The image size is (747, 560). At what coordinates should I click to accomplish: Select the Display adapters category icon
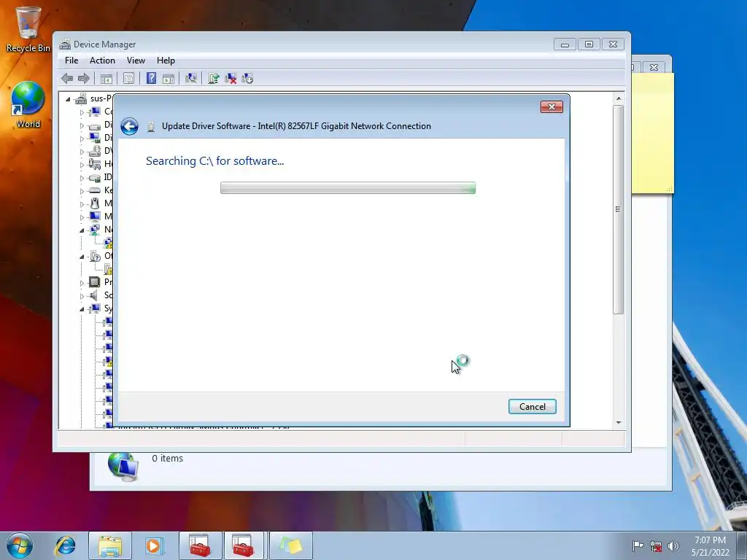tap(94, 138)
